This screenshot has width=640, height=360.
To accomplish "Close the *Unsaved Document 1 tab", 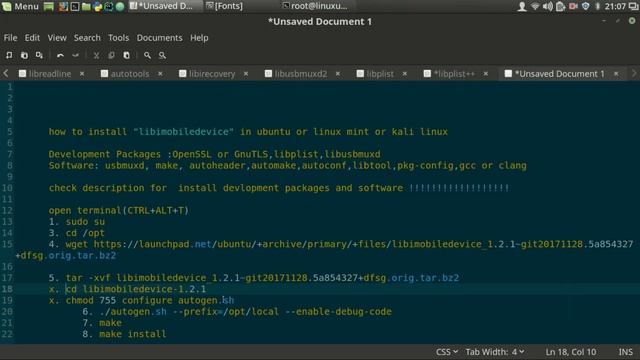I will coord(616,74).
